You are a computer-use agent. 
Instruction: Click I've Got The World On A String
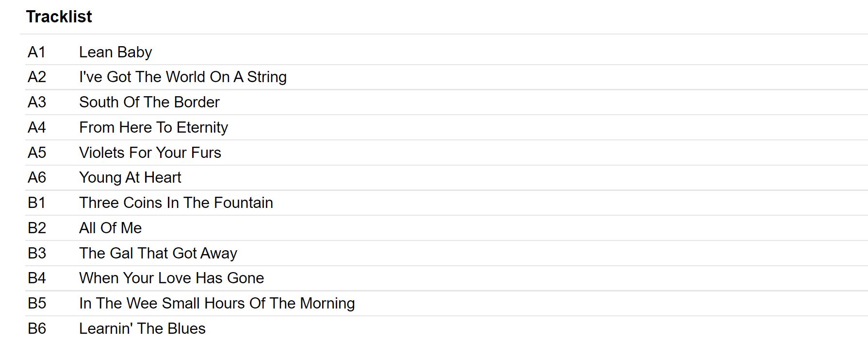[x=182, y=77]
